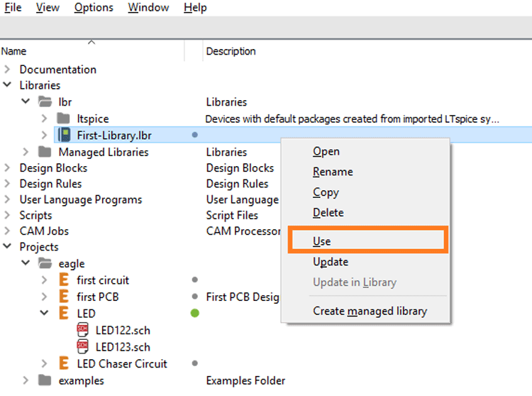This screenshot has height=396, width=532.
Task: Click the lbr folder icon
Action: [x=45, y=101]
